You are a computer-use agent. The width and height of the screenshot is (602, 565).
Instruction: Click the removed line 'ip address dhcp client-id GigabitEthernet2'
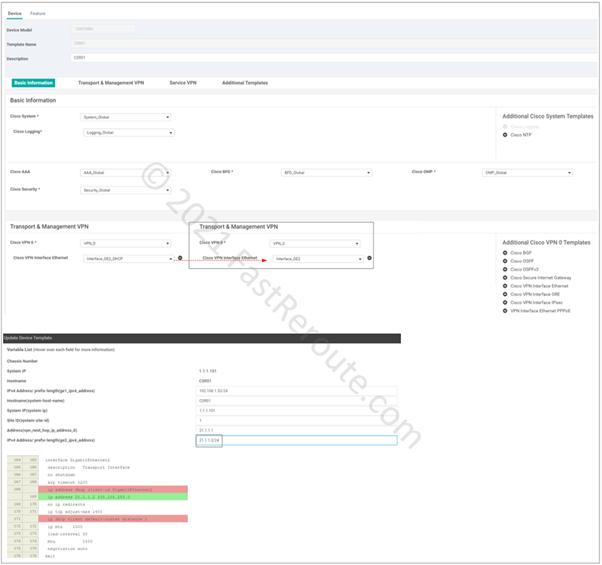point(113,489)
